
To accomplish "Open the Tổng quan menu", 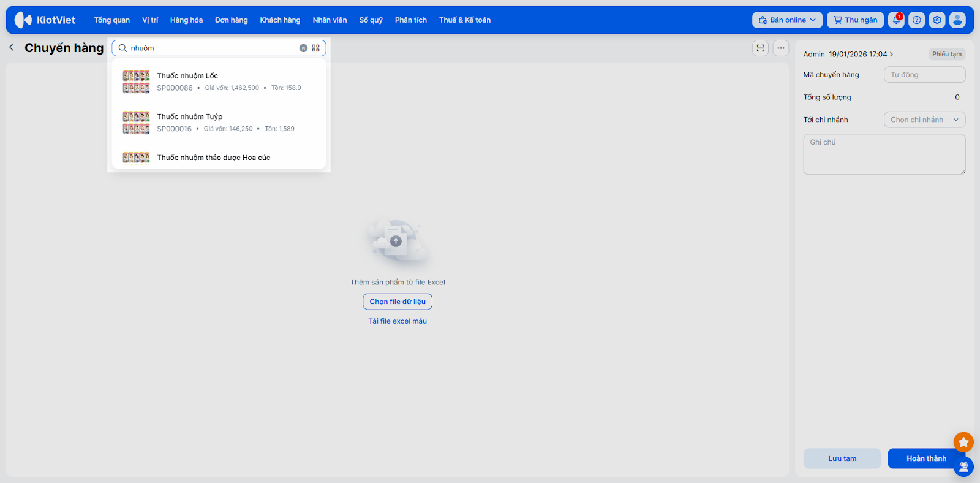I will point(112,20).
